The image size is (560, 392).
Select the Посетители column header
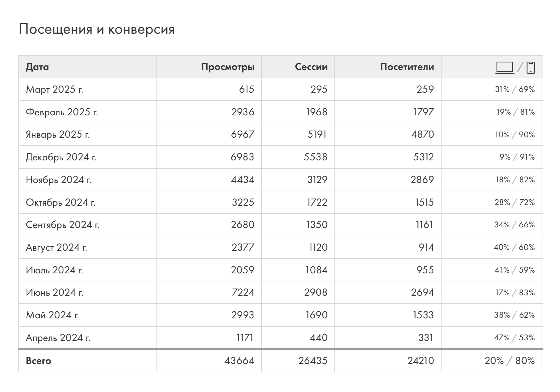[407, 67]
